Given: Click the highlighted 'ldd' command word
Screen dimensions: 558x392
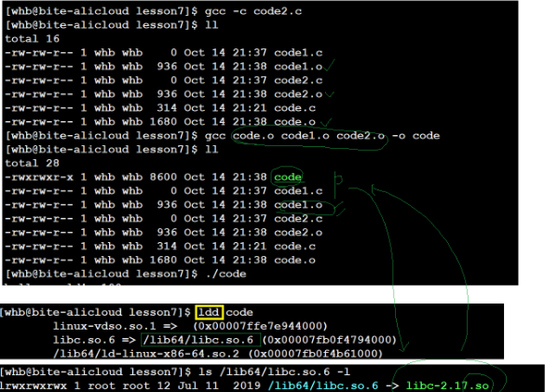Looking at the screenshot, I should click(209, 312).
